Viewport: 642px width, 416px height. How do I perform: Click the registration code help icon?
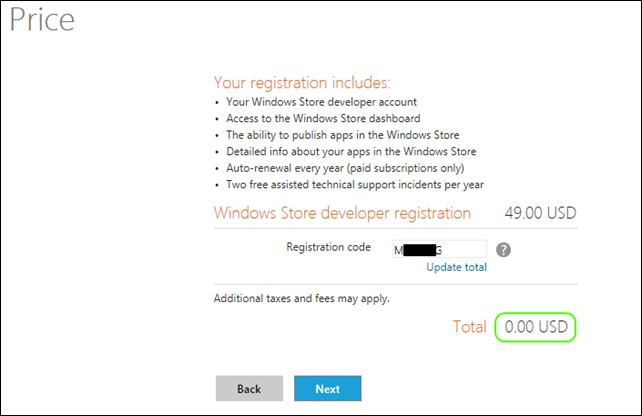[504, 249]
